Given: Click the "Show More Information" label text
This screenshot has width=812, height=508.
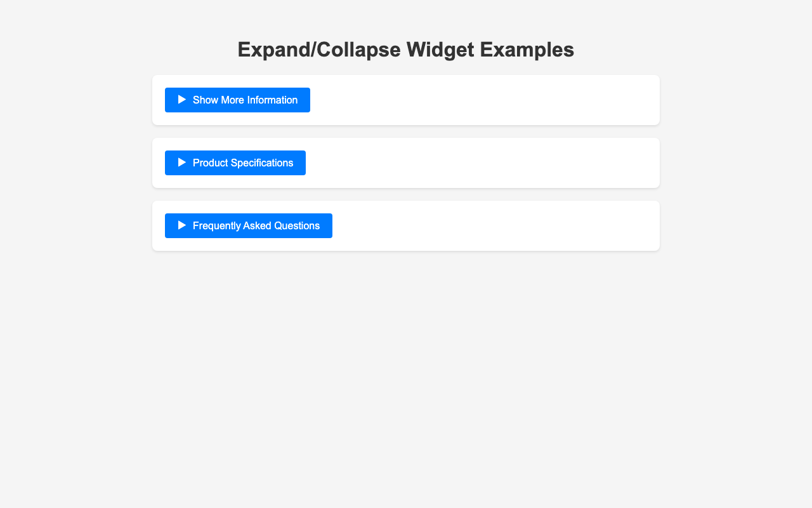Looking at the screenshot, I should (245, 100).
